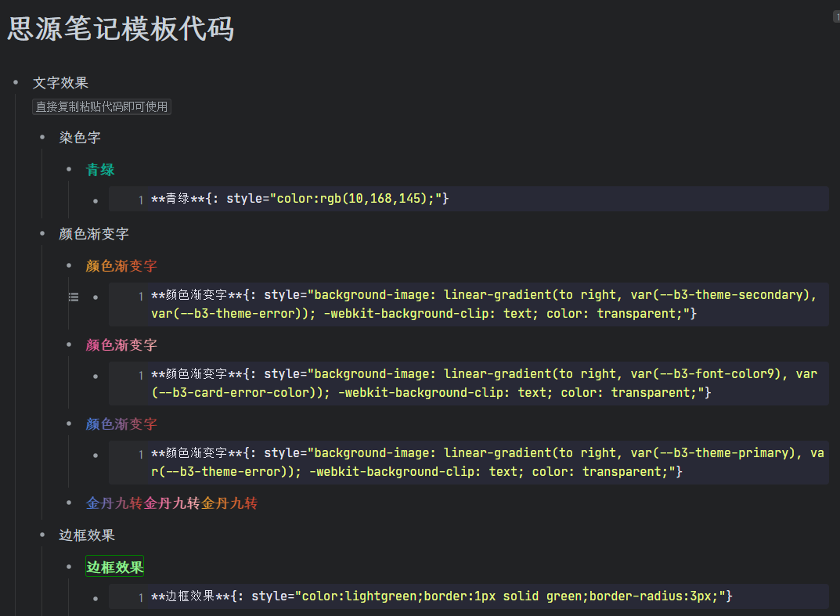The width and height of the screenshot is (840, 616).
Task: Click the code block containing color:lightgreen border style
Action: [x=468, y=596]
